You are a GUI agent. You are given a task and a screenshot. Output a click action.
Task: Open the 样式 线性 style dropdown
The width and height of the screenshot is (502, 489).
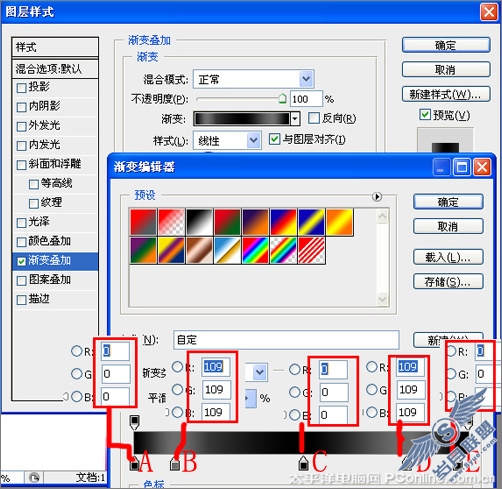click(253, 140)
